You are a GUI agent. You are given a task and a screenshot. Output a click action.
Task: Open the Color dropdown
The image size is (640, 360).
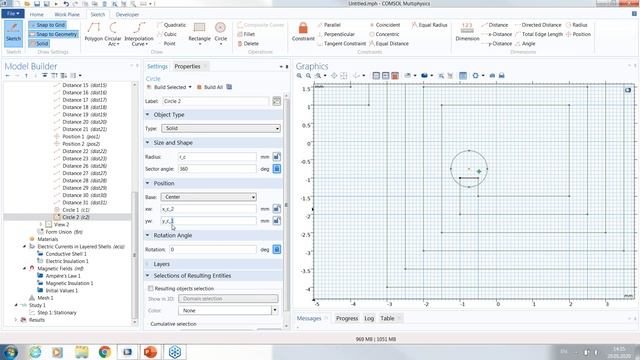[228, 311]
